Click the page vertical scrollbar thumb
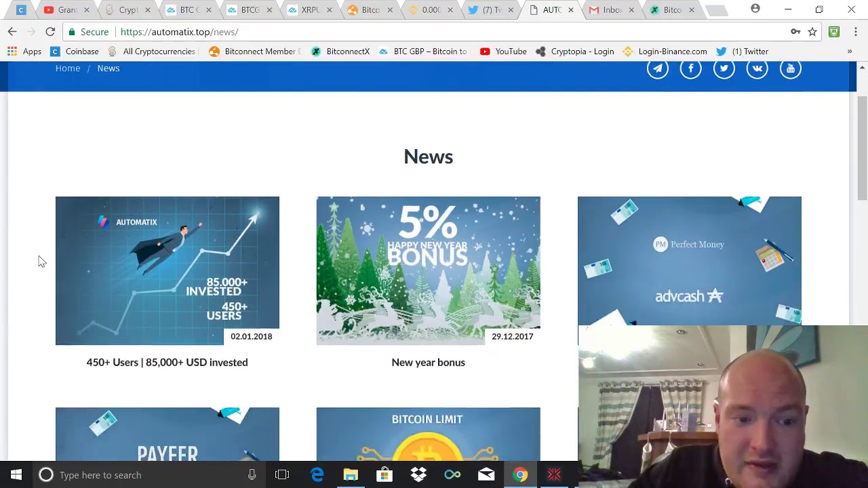 point(862,149)
